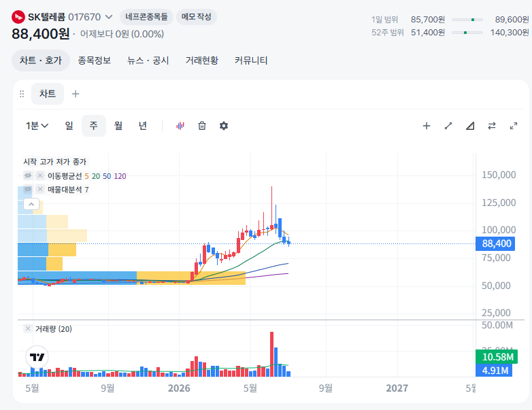The height and width of the screenshot is (410, 532).
Task: Expand chart to fullscreen icon
Action: point(514,126)
